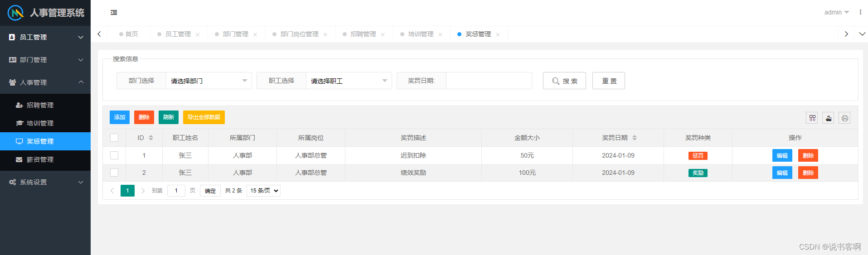The height and width of the screenshot is (255, 868).
Task: Check the row with ID 1
Action: [x=114, y=155]
